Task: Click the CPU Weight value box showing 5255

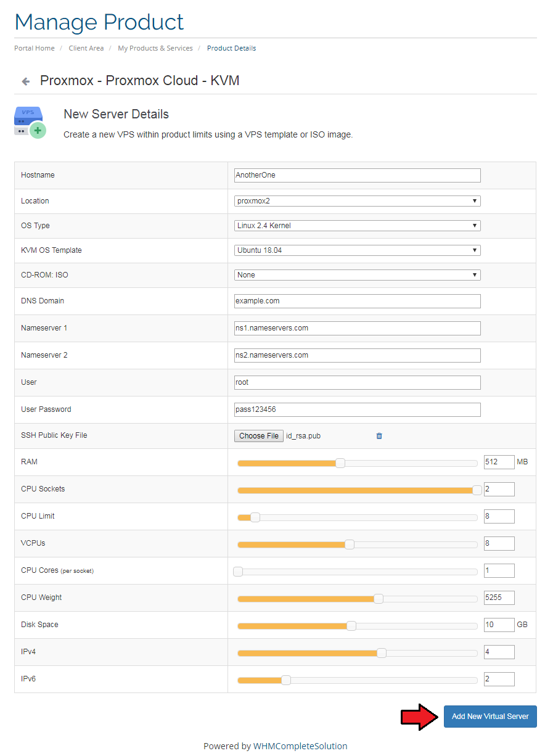Action: coord(499,598)
